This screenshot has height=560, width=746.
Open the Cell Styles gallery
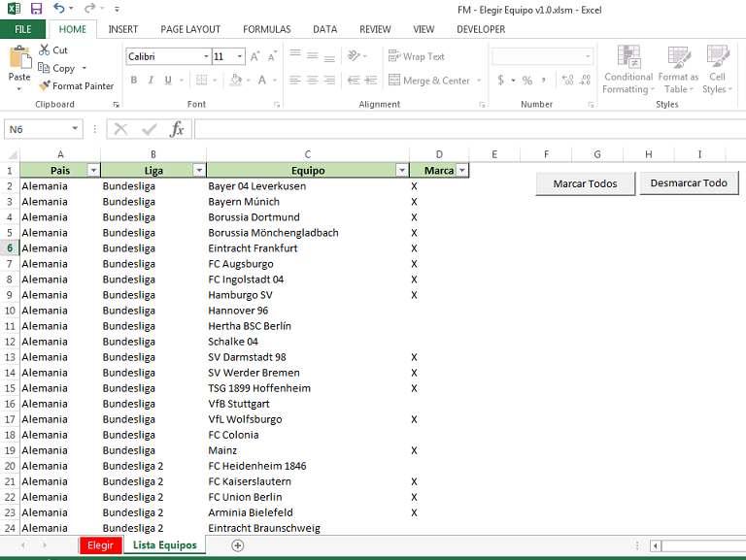point(718,70)
